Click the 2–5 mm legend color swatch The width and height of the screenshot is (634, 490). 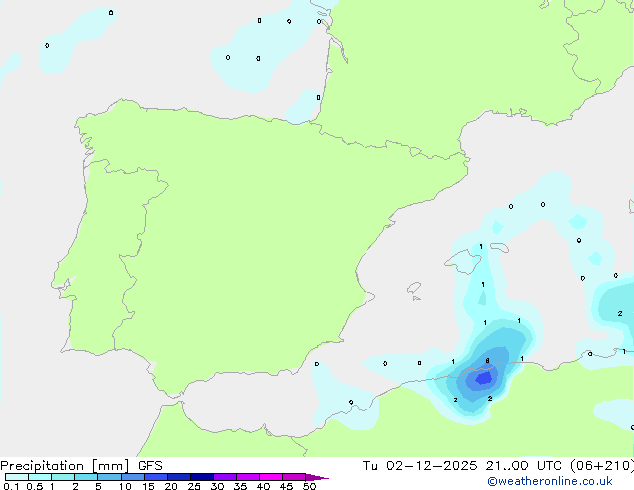(86, 477)
